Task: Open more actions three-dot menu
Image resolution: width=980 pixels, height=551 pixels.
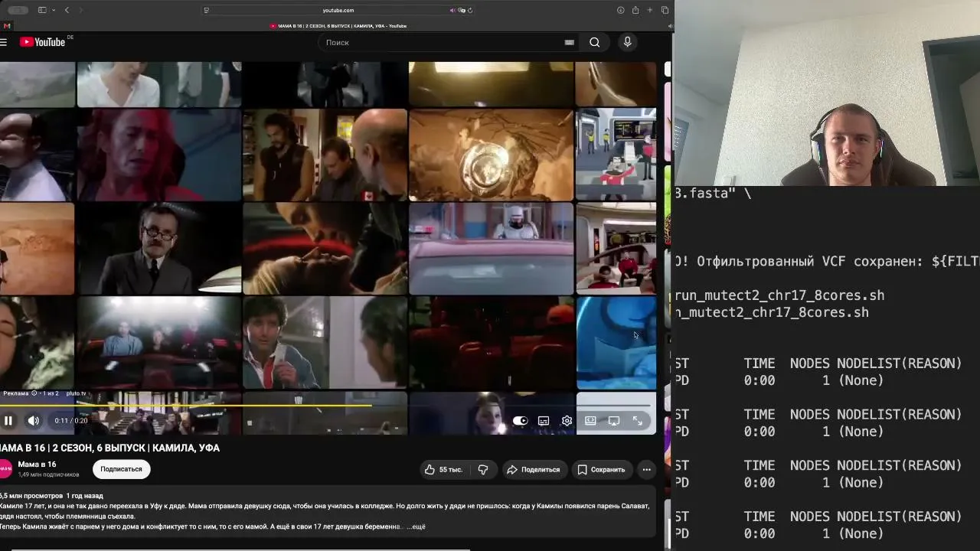Action: [647, 469]
